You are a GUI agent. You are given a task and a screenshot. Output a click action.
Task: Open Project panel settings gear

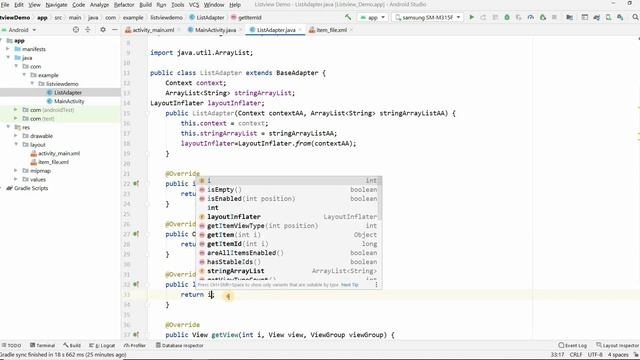[x=103, y=30]
